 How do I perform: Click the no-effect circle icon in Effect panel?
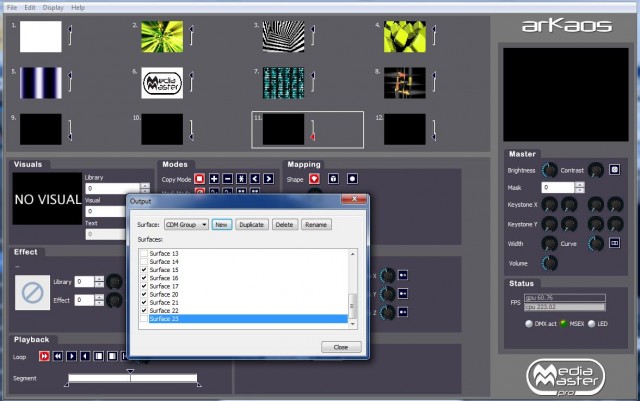[x=33, y=292]
